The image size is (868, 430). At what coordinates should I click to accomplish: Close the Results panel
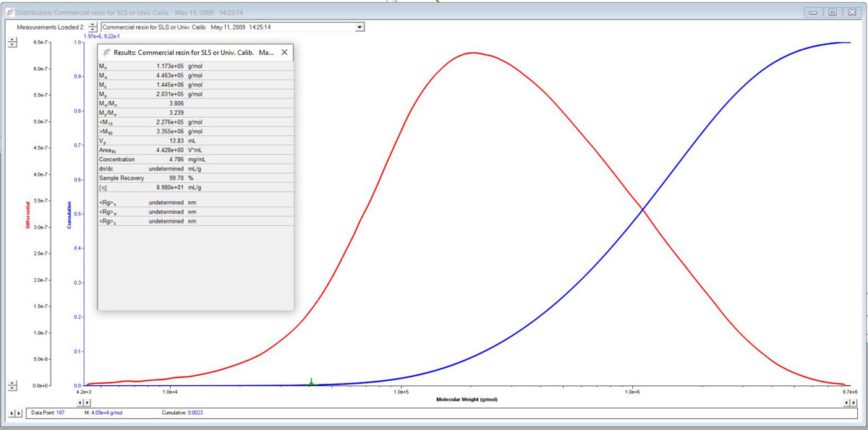tap(284, 52)
